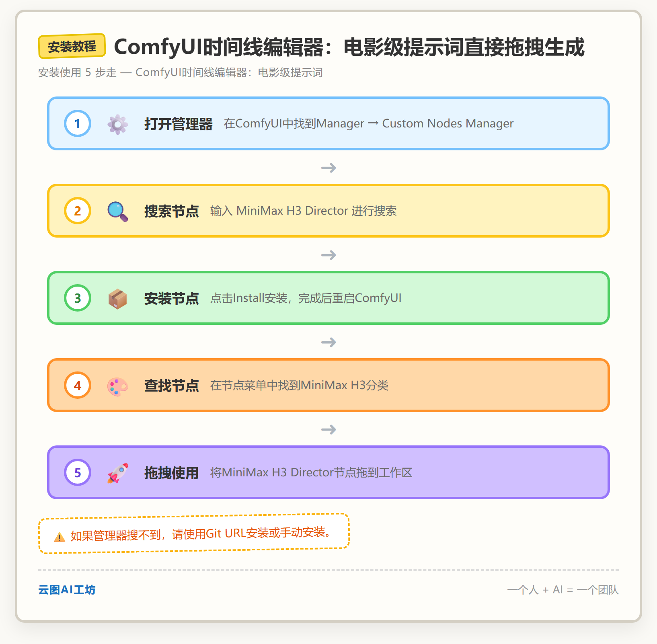
Task: Click the rocket icon in step 5
Action: [117, 473]
